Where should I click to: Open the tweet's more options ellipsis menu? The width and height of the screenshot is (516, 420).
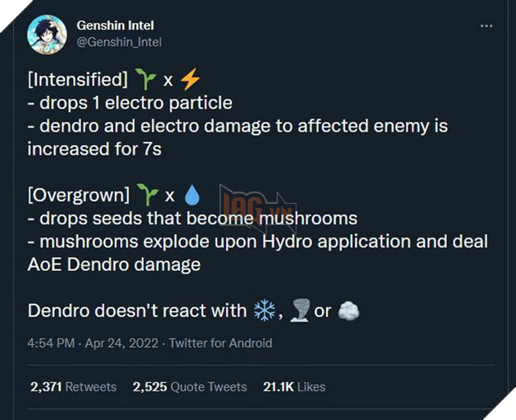487,26
